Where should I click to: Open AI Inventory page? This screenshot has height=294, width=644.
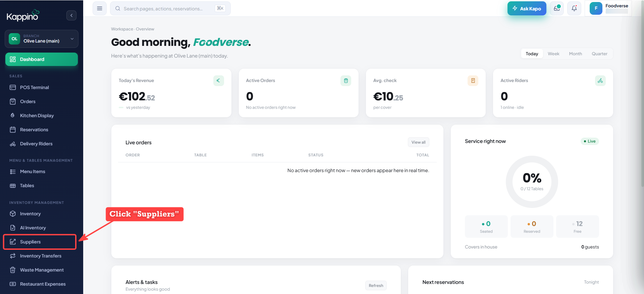tap(42, 228)
